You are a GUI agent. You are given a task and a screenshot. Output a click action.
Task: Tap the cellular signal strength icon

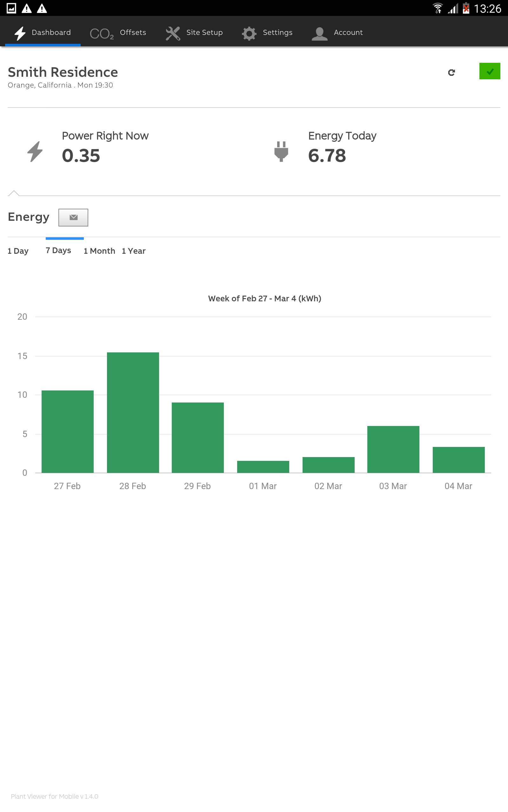453,8
